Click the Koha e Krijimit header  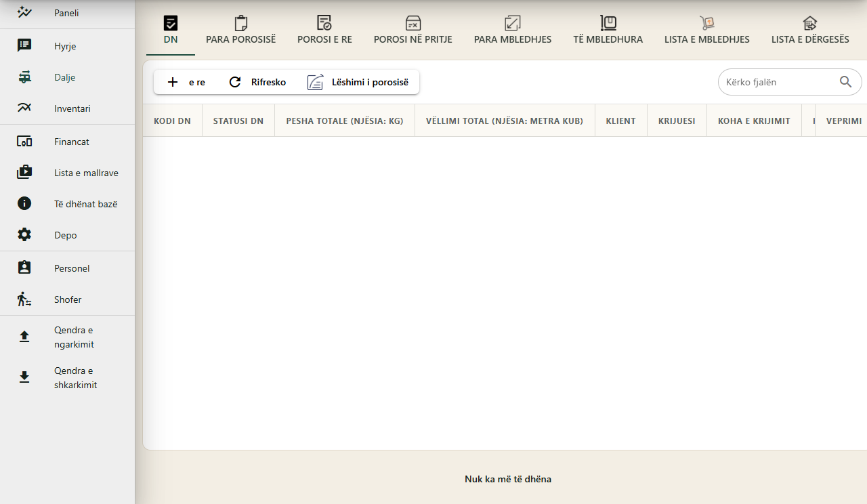(x=754, y=121)
